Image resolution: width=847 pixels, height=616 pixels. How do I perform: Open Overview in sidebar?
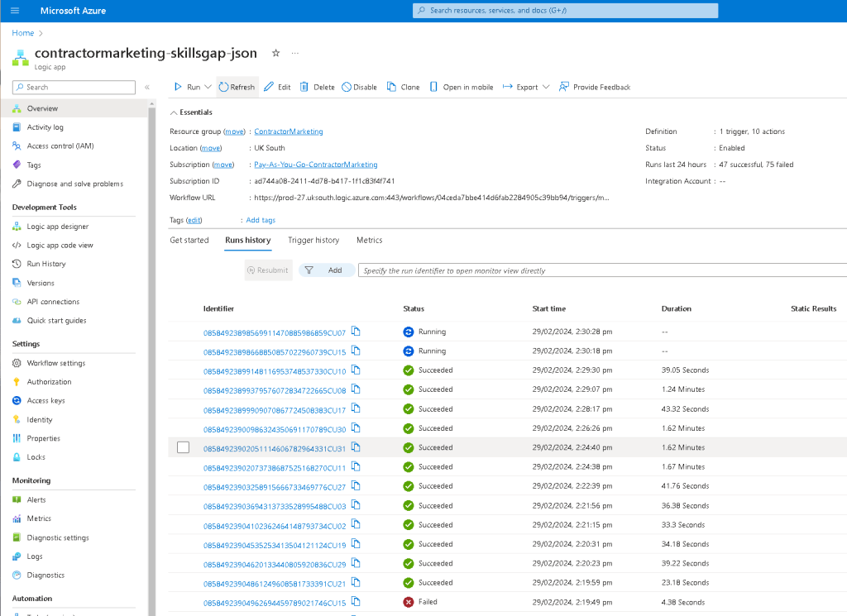pyautogui.click(x=74, y=108)
